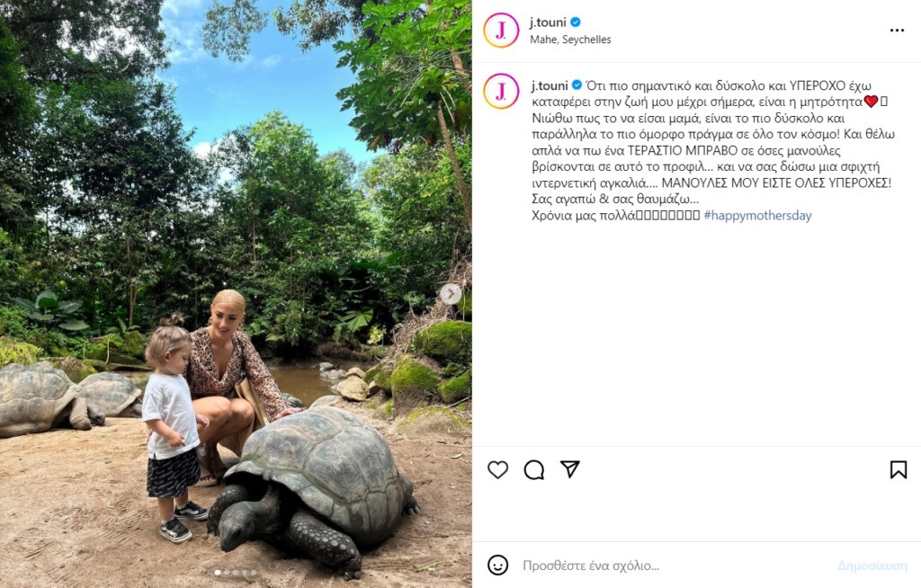Share the post using the paper plane icon
The height and width of the screenshot is (588, 921).
(x=569, y=469)
